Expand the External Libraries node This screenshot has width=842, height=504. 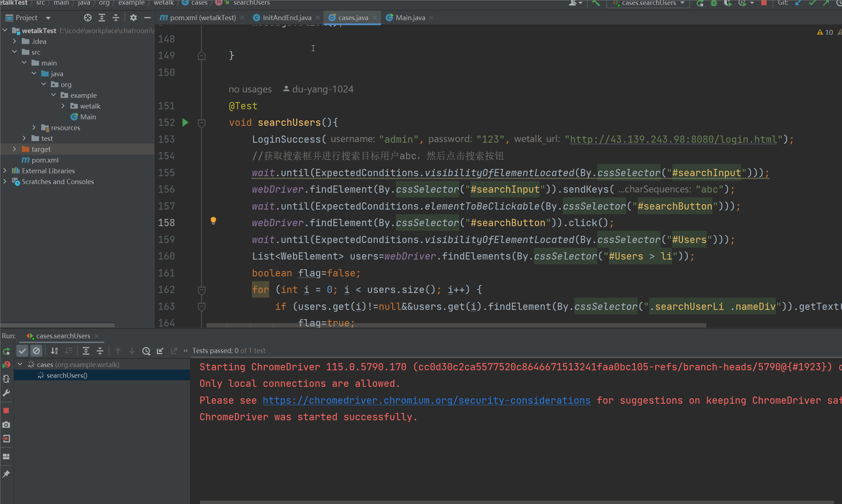(5, 171)
